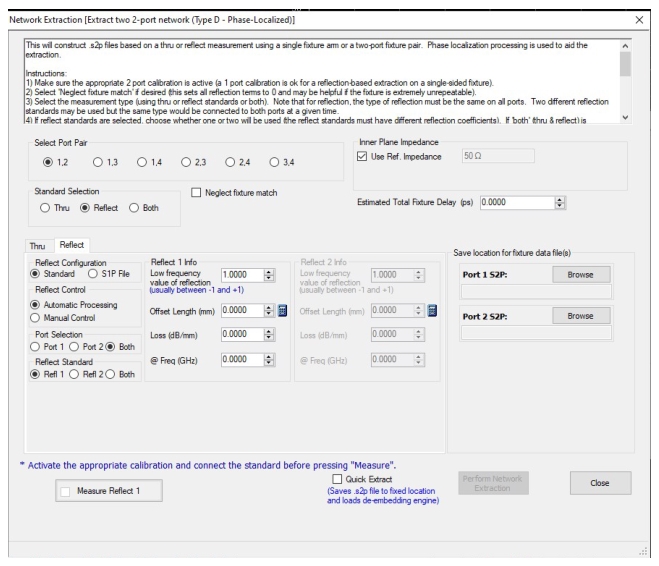659x566 pixels.
Task: Select port pair 1,3 radio button
Action: tap(97, 163)
